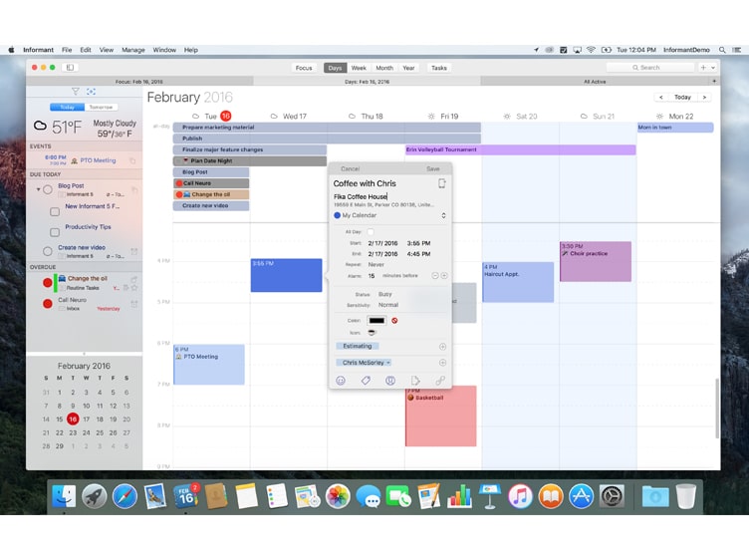Go to the previous days with back arrow

(661, 97)
